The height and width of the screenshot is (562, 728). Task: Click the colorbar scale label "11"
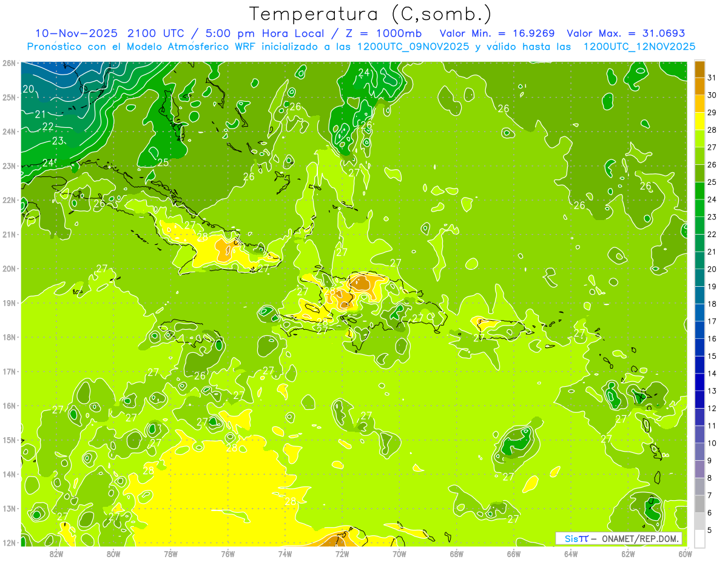point(712,426)
